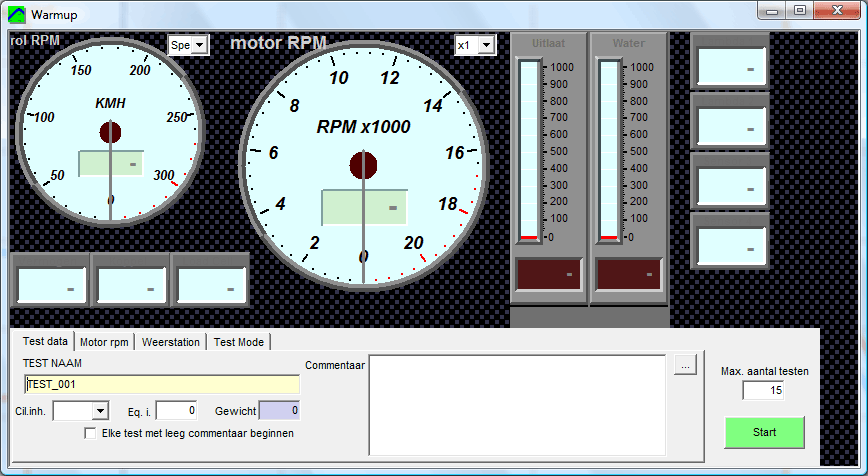
Task: Open the Weerstation tab
Action: pyautogui.click(x=170, y=342)
